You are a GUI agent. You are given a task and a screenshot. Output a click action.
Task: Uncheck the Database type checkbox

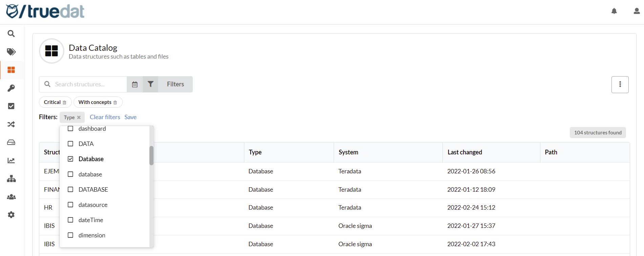[x=70, y=159]
